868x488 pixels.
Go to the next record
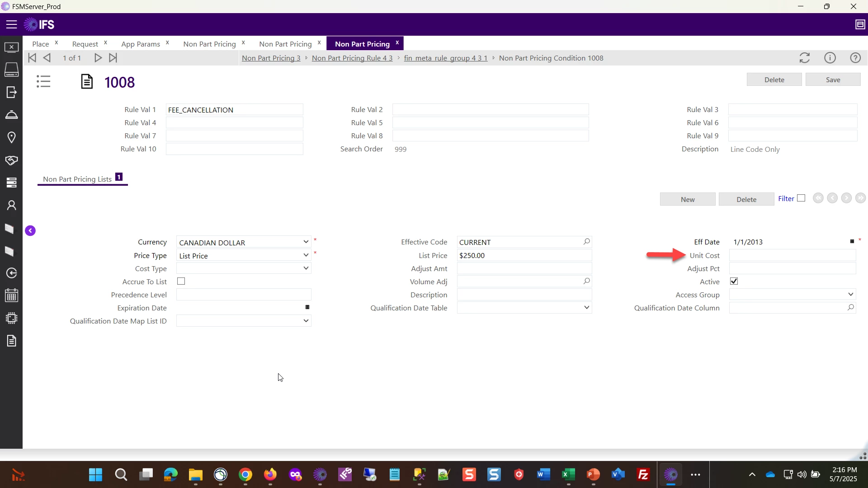(x=98, y=58)
